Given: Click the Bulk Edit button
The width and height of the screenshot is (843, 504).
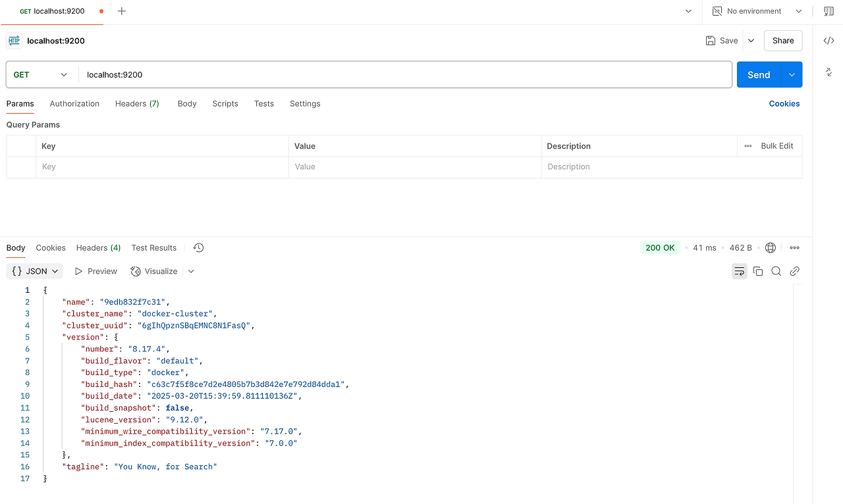Looking at the screenshot, I should click(x=769, y=146).
